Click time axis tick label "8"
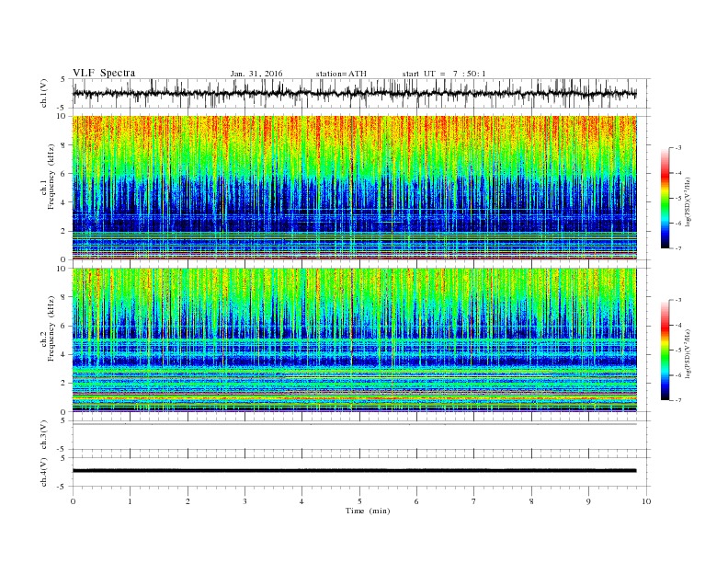Screen dimensions: 728x563 coord(531,501)
